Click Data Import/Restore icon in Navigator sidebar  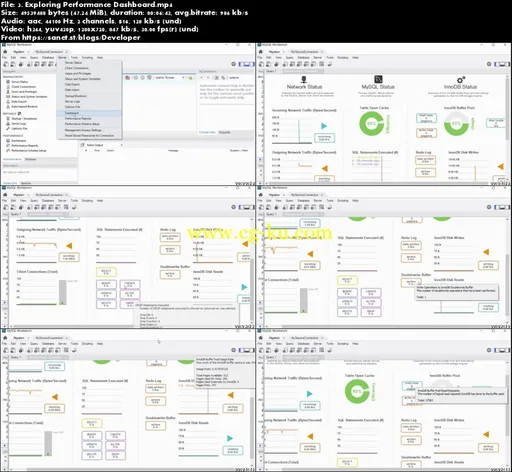[x=8, y=107]
